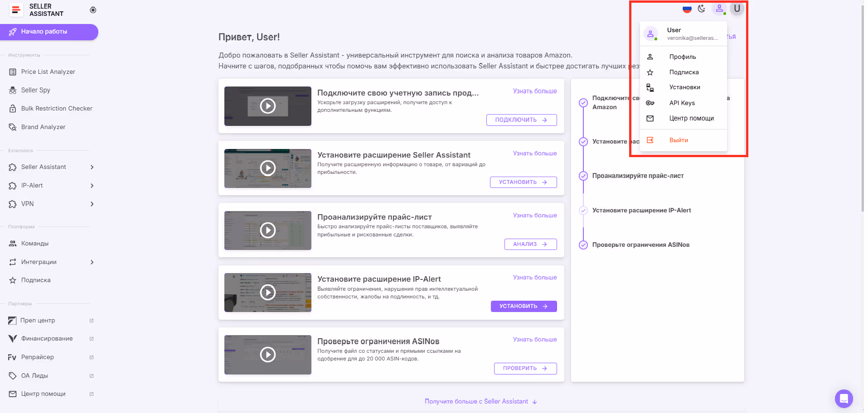Click the Финансирование partner icon
868x413 pixels.
(x=13, y=339)
